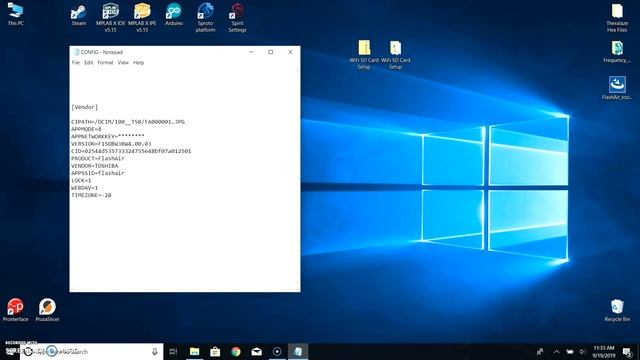This screenshot has height=360, width=640.
Task: Select the Sproto platform desktop shortcut
Action: click(x=205, y=17)
